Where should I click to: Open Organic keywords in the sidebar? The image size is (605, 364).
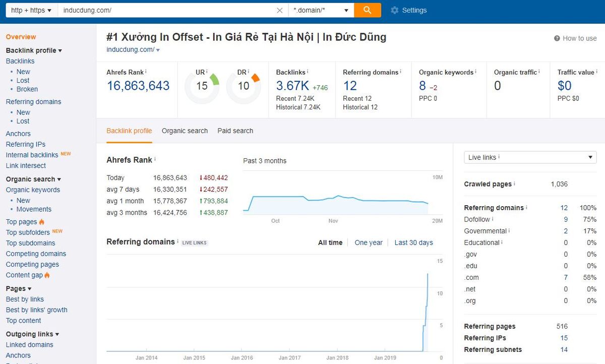33,190
